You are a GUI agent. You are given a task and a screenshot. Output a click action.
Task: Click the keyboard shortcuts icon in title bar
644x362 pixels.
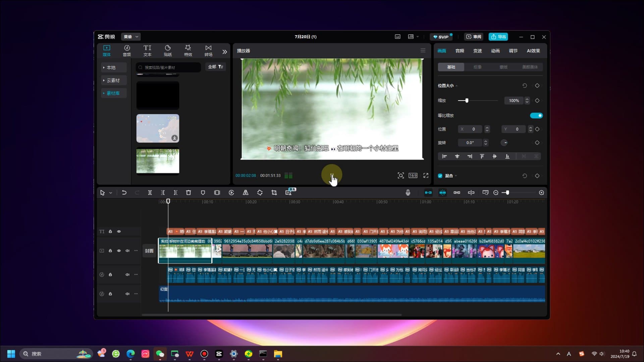pos(397,37)
